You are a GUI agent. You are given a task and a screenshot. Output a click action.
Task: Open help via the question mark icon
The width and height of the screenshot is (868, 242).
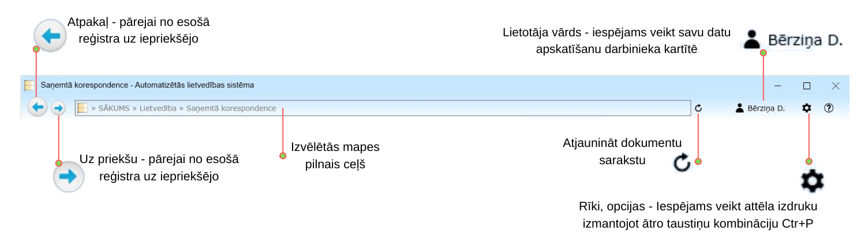(829, 108)
